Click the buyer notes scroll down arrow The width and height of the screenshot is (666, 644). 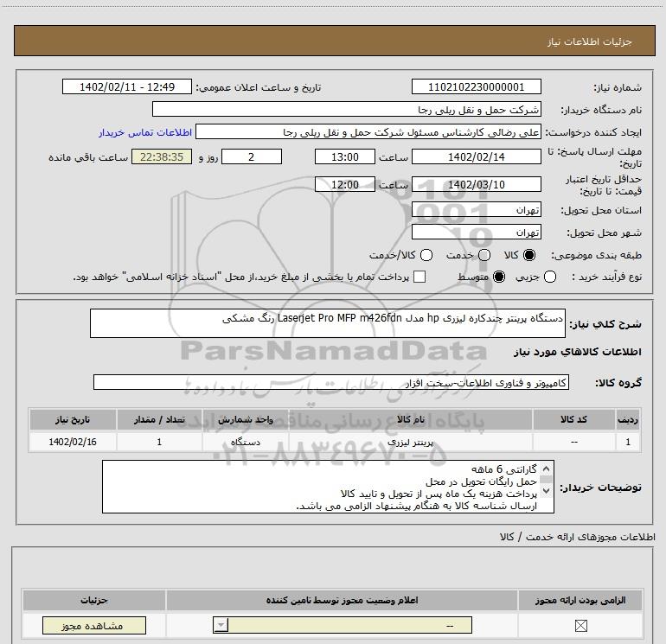547,491
